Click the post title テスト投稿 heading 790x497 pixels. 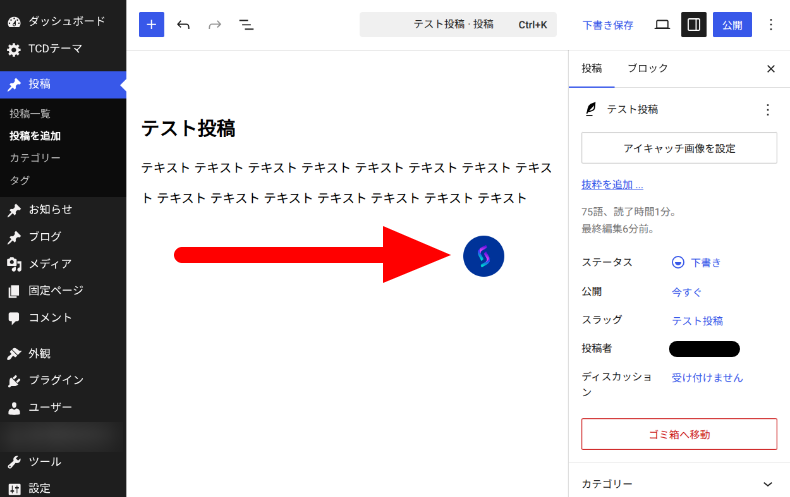point(188,128)
